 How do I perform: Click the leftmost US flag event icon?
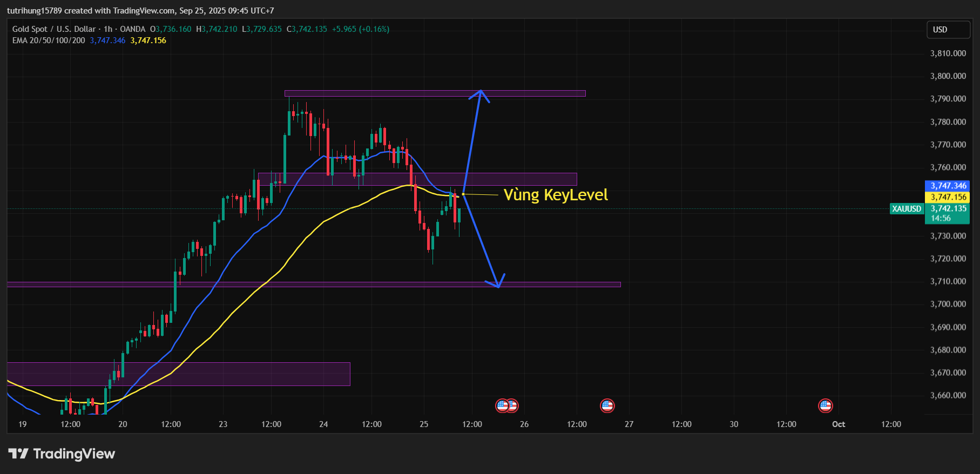click(x=502, y=405)
